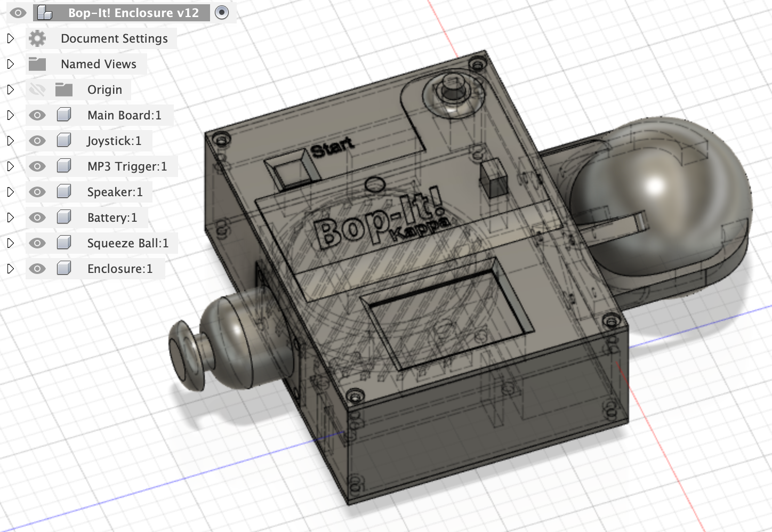Toggle visibility of Bop-It! Enclosure root
This screenshot has height=532, width=772.
[18, 13]
